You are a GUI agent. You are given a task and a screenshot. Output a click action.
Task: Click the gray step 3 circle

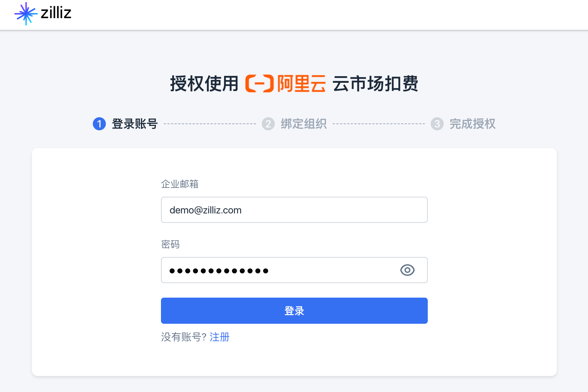point(437,124)
